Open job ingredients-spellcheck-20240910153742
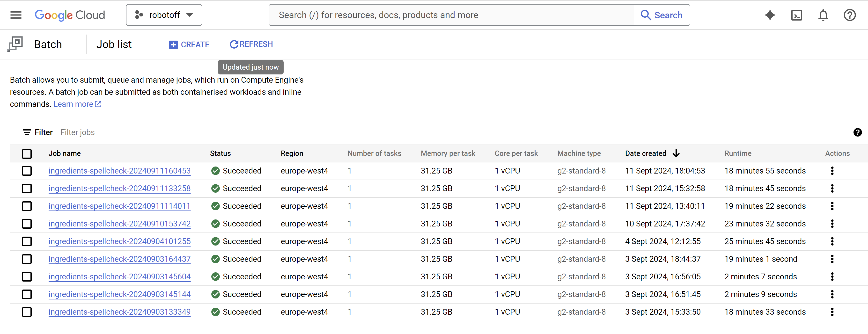 click(x=119, y=224)
